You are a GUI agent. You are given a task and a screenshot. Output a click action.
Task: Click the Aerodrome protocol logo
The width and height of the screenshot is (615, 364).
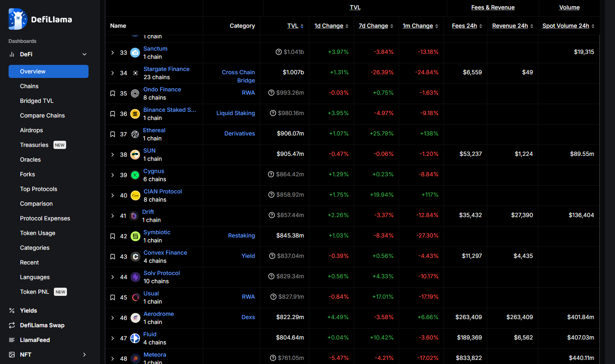[x=135, y=318]
